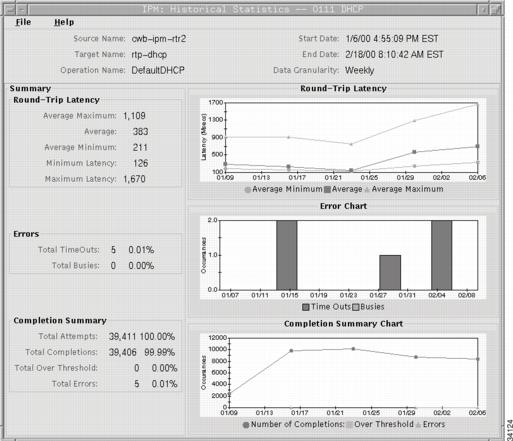
Task: Click the Average square data point near 01/30
Action: (x=414, y=152)
